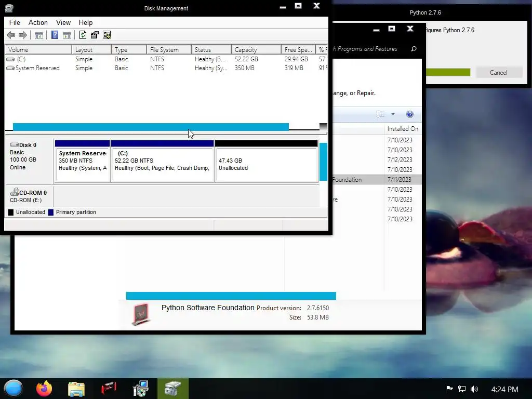Click the Action Center flag tray icon
The width and height of the screenshot is (532, 399).
[x=449, y=389]
